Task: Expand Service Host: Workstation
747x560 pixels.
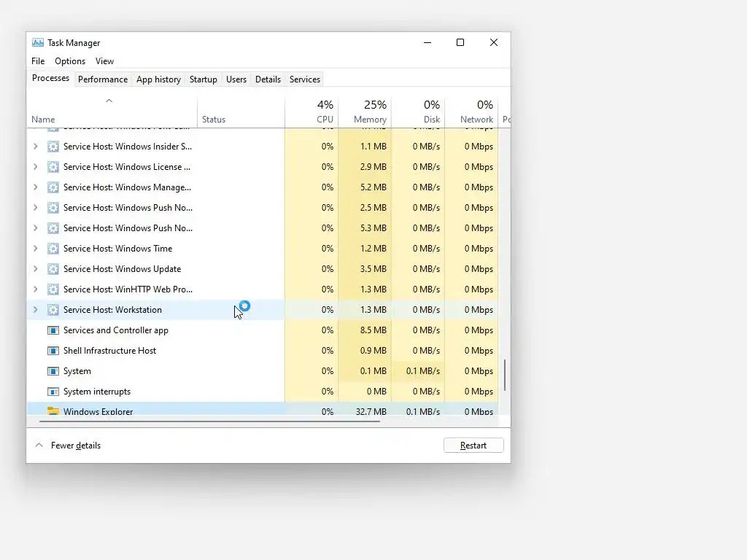Action: pos(35,310)
